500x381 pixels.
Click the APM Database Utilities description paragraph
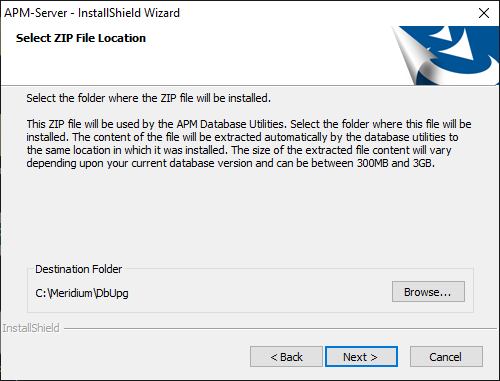coord(249,144)
